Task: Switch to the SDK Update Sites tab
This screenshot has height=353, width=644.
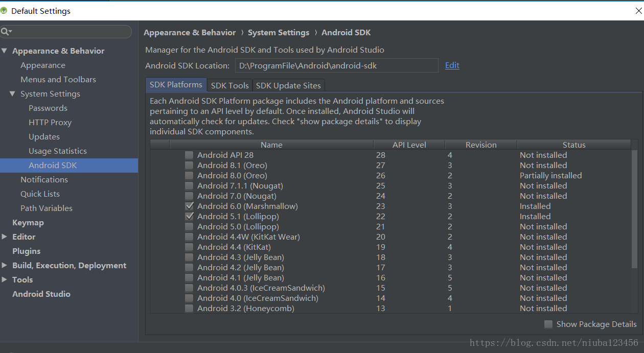Action: click(289, 85)
